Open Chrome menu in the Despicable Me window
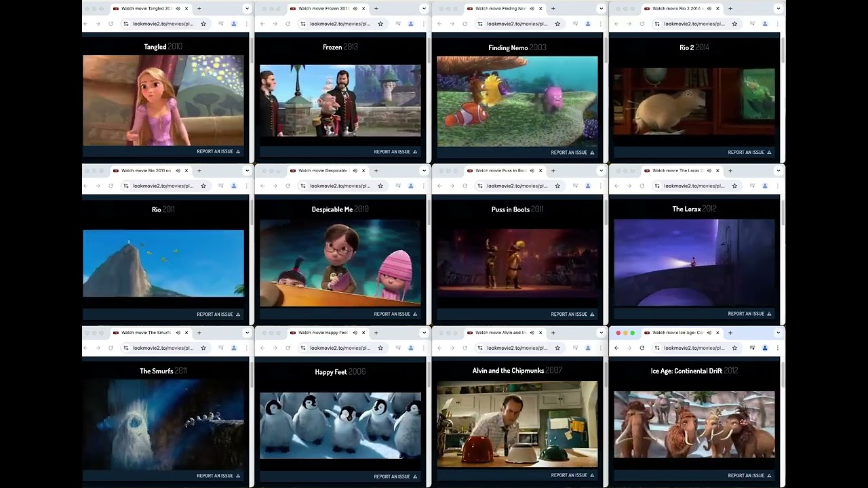The width and height of the screenshot is (868, 488). click(424, 186)
